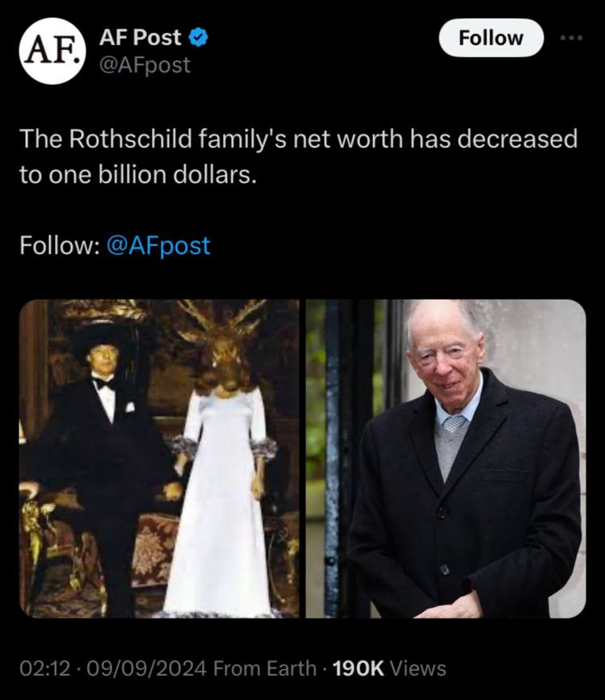Open the AF Post profile avatar
Viewport: 605px width, 700px height.
click(x=53, y=51)
